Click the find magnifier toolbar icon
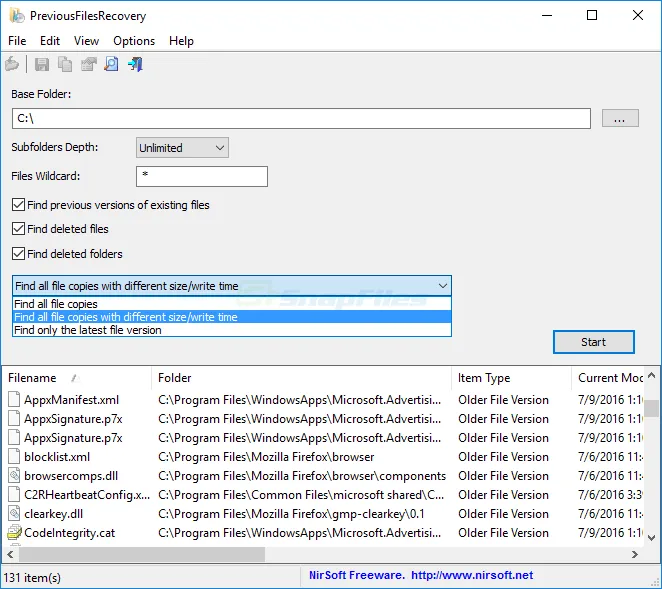 click(111, 64)
